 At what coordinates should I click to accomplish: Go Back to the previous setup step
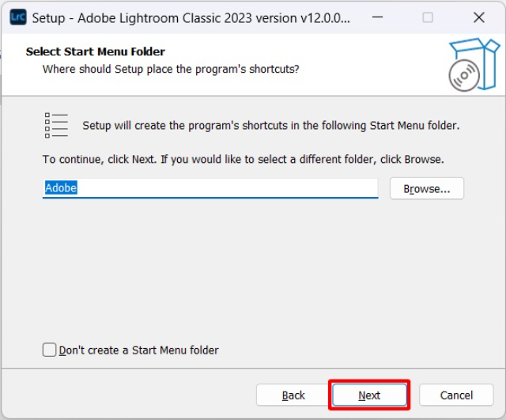click(293, 395)
